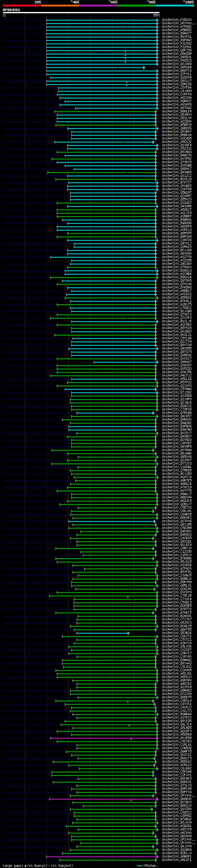This screenshot has width=197, height=868.
Task: Open hit UniRef100_C2AVK5
Action: 177,670
